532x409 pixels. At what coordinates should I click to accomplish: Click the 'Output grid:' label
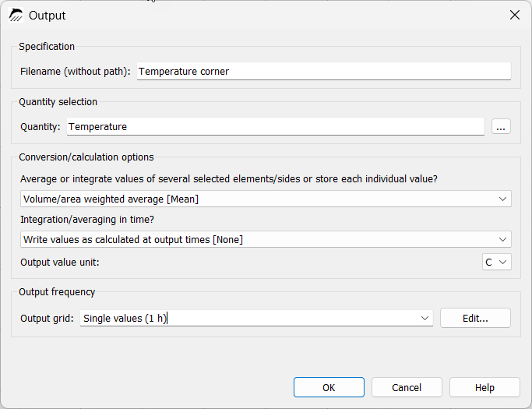[x=47, y=319]
